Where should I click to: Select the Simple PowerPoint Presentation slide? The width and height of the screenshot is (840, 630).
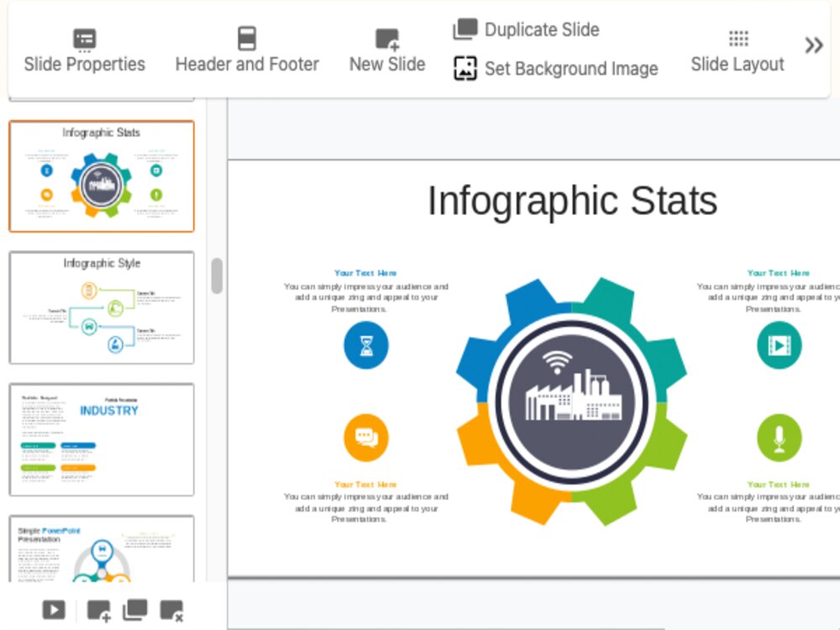pos(101,554)
